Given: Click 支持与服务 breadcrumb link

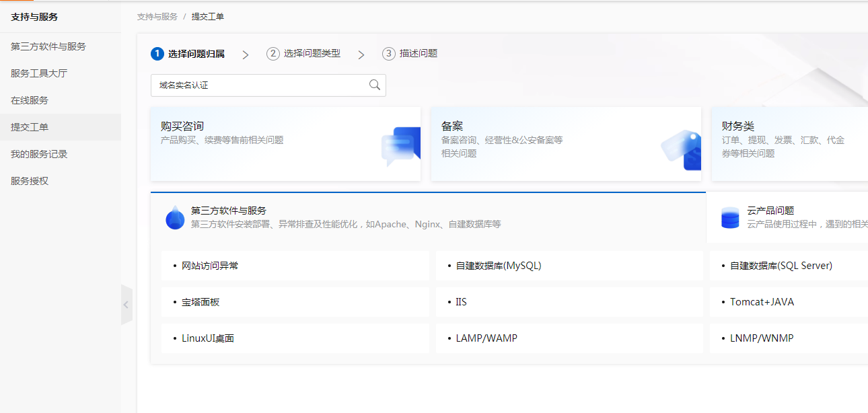Looking at the screenshot, I should coord(157,17).
